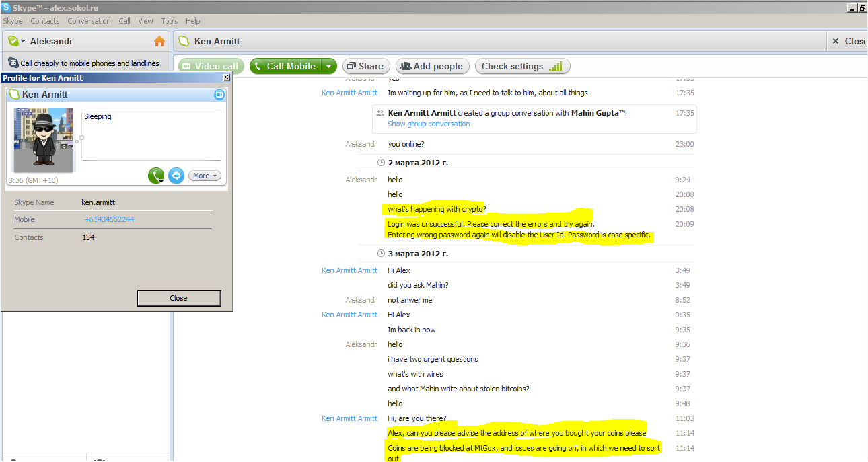Click Aleksandr's green online status icon

(13, 41)
